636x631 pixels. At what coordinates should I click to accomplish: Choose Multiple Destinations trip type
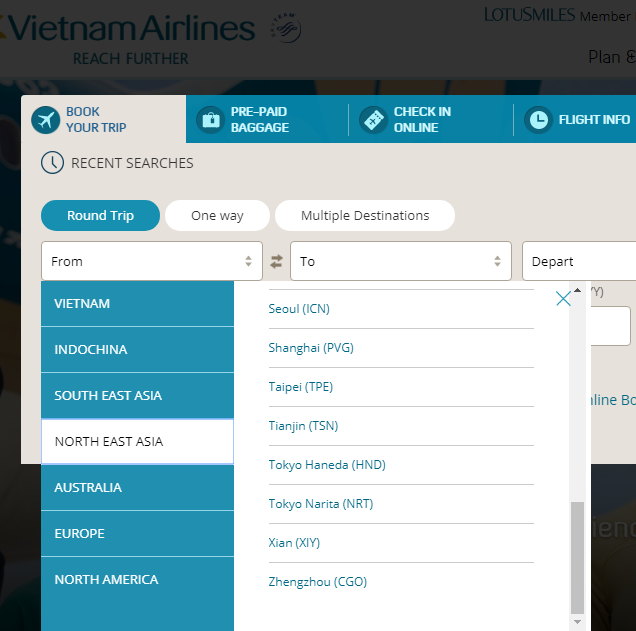(364, 216)
